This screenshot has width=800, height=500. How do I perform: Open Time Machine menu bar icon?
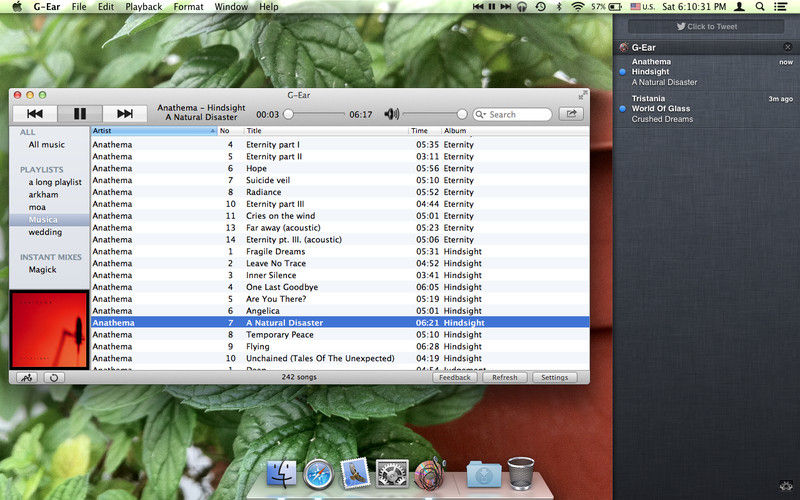coord(541,7)
